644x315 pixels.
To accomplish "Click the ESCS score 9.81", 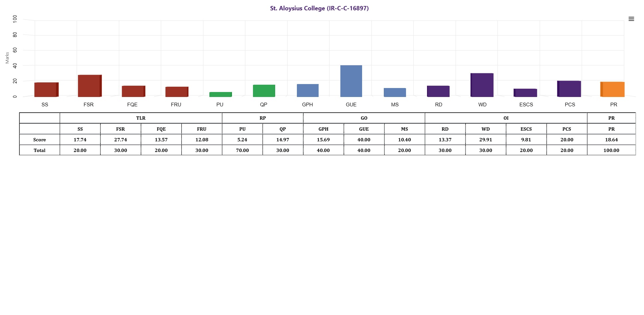I will tap(527, 140).
